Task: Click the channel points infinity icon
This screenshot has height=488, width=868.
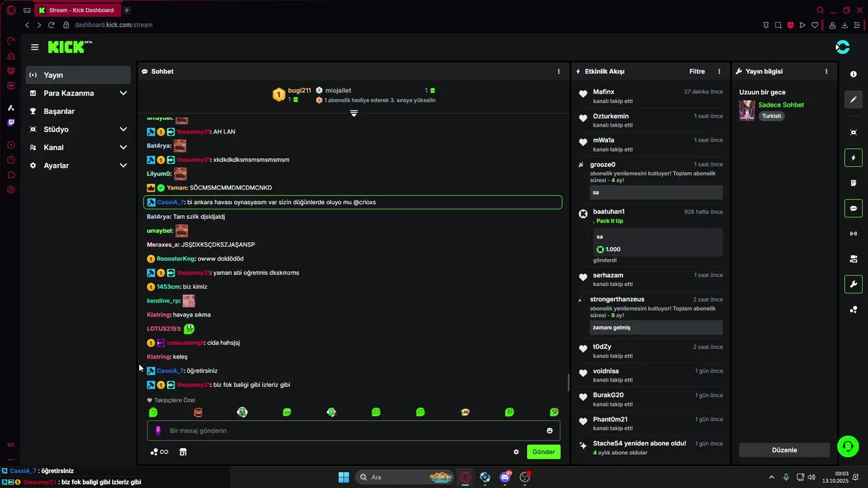Action: pos(159,452)
